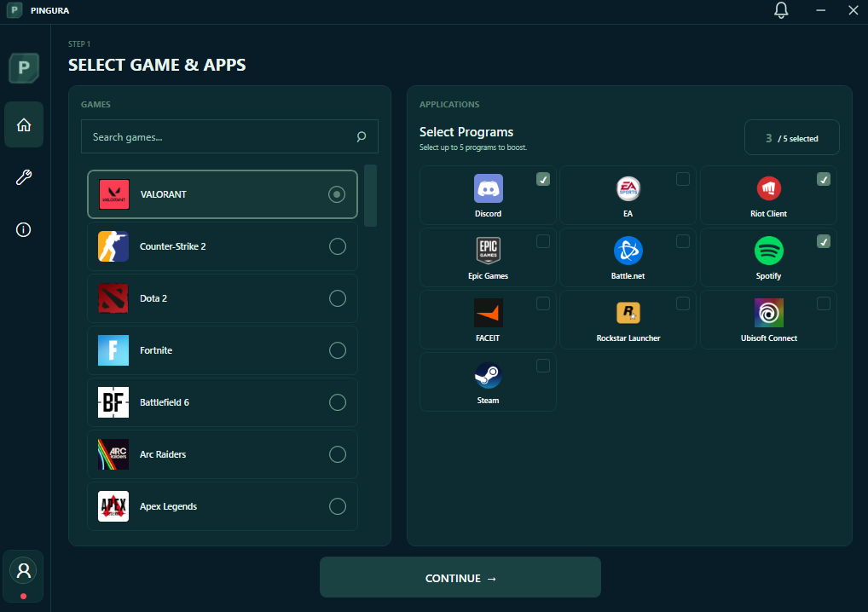Check the Rockstar Launcher checkbox
This screenshot has height=612, width=868.
pyautogui.click(x=683, y=303)
